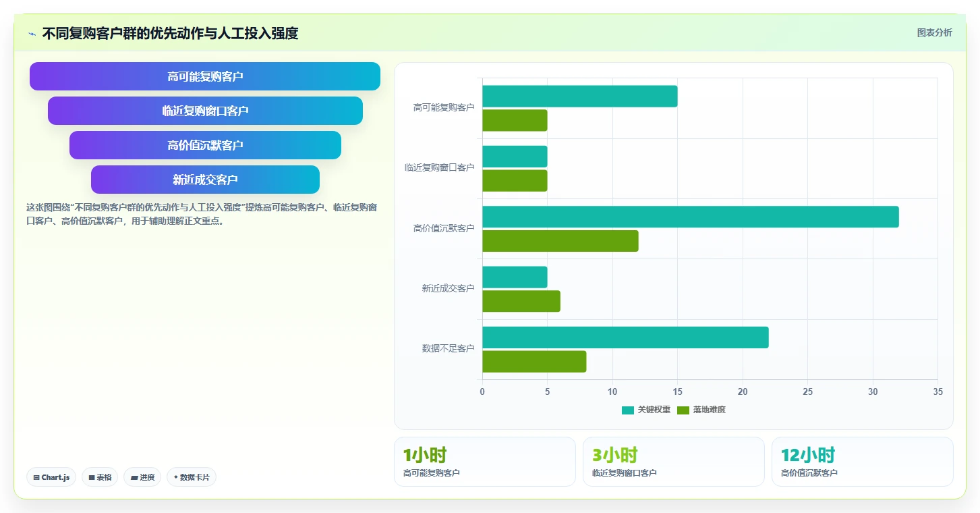Click the 图表分析 label in the header
Viewport: 980px width, 513px height.
point(934,32)
